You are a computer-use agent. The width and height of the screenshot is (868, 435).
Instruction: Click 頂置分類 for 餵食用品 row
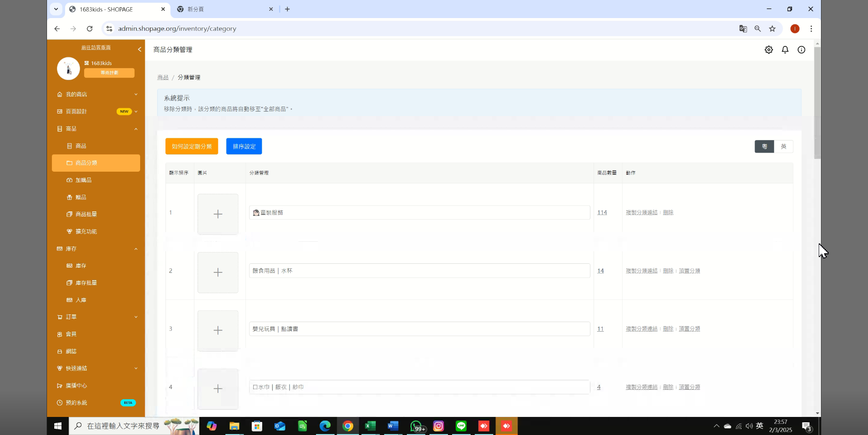click(689, 271)
